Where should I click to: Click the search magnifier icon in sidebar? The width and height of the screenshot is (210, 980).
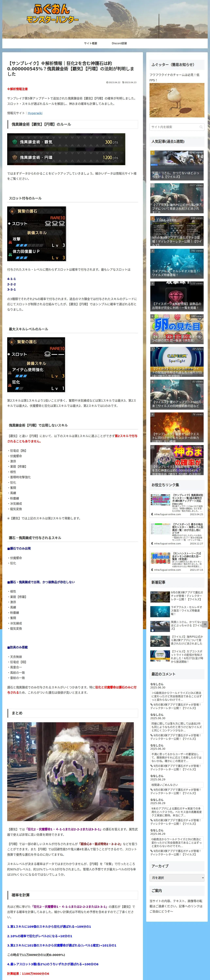[x=201, y=127]
